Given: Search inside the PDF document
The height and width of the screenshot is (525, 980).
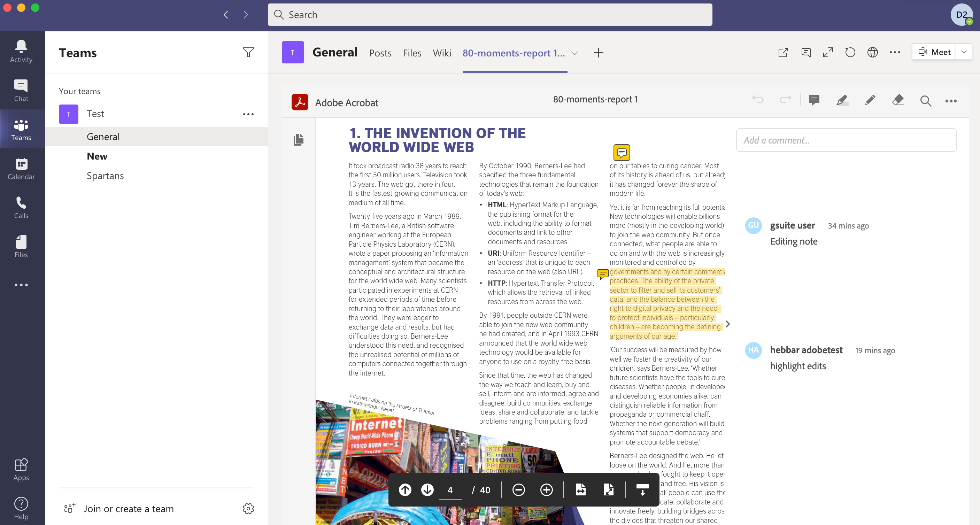Looking at the screenshot, I should pos(925,100).
